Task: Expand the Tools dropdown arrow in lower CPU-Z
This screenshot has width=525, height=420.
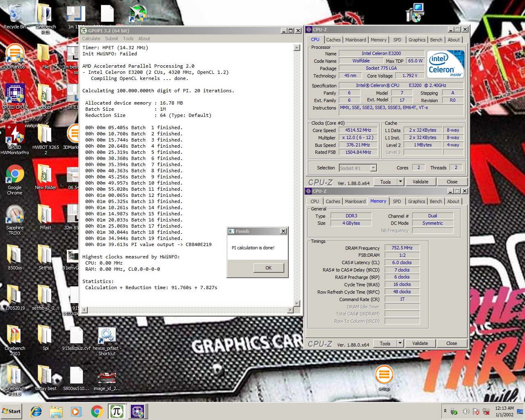Action: click(x=400, y=343)
